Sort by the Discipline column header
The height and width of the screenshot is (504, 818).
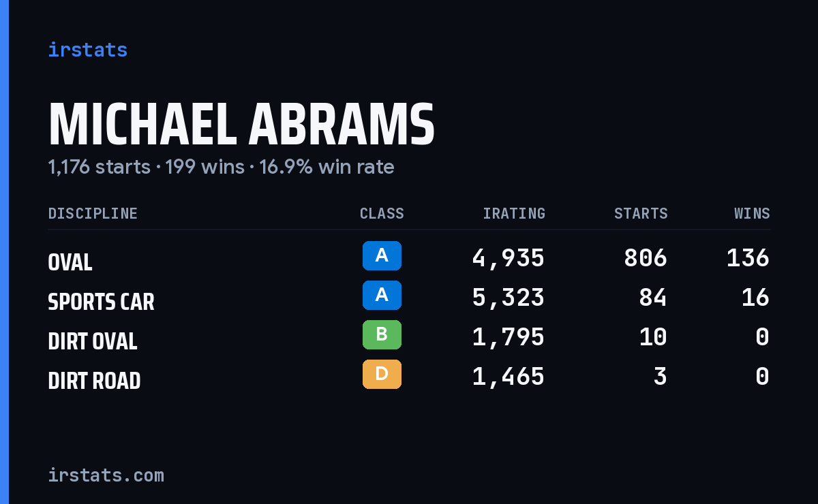coord(93,213)
